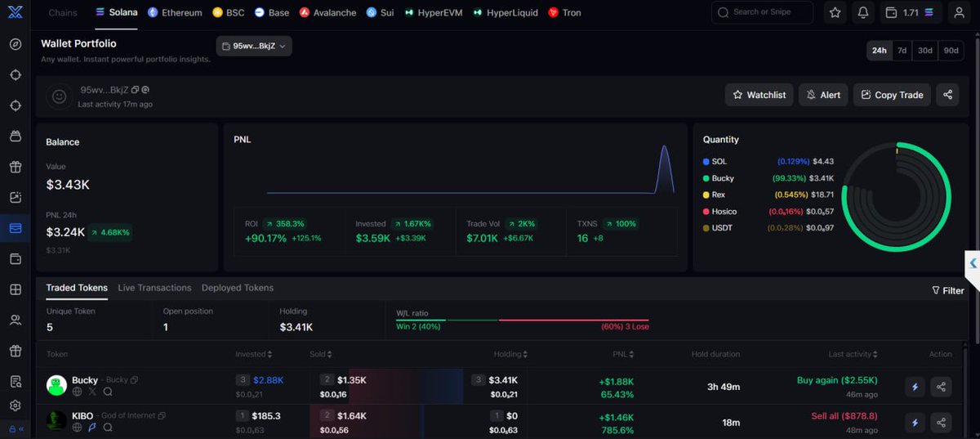Copy Bucky token address icon

[135, 380]
